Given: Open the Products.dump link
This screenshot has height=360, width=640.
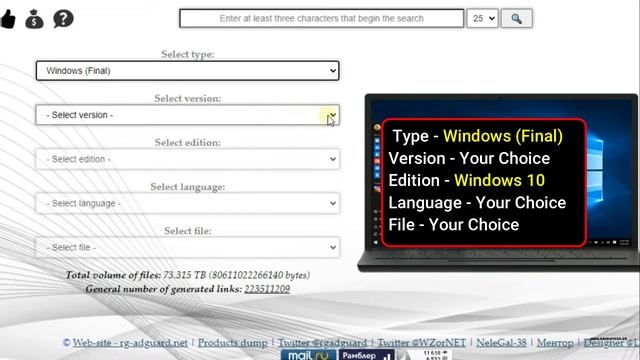Looking at the screenshot, I should [x=233, y=343].
